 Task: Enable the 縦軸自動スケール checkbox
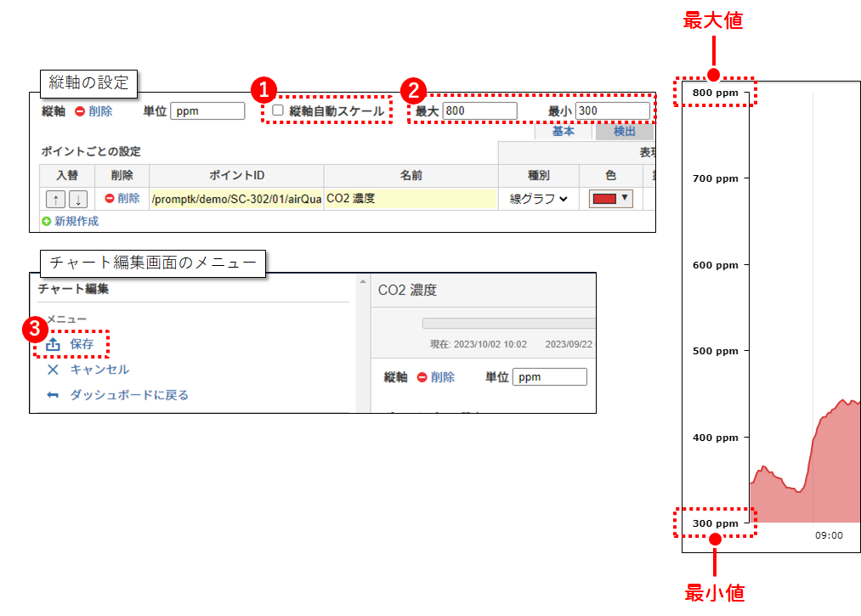pos(278,110)
